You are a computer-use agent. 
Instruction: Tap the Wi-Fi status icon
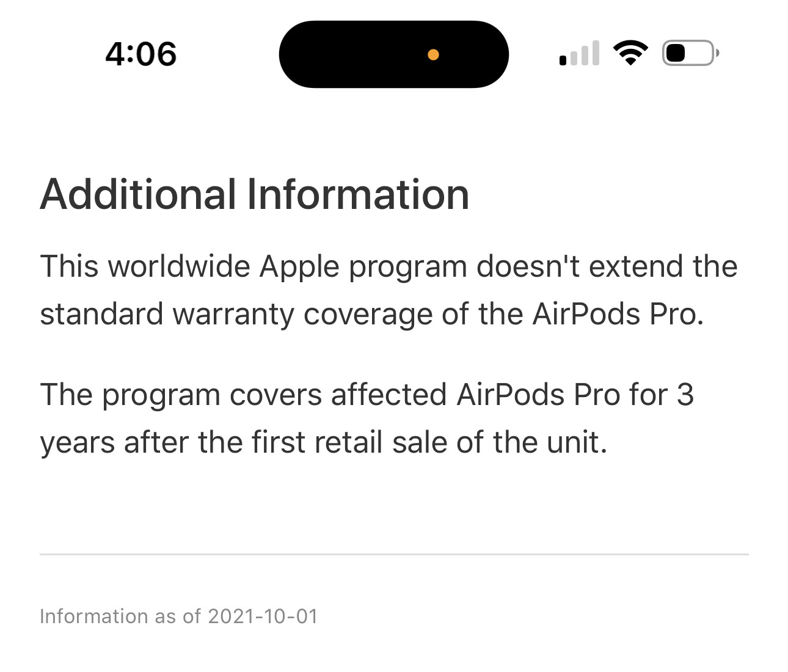630,53
